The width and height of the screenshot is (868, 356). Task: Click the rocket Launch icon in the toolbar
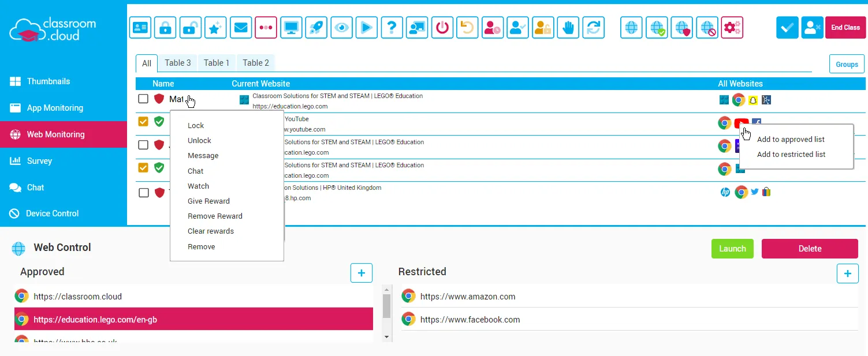click(x=316, y=27)
